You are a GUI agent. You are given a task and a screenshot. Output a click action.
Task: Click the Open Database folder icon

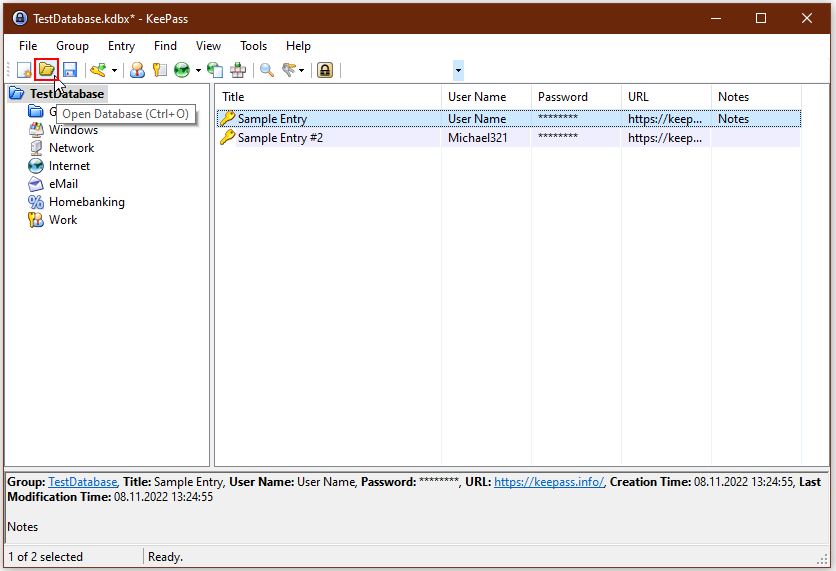(x=46, y=70)
